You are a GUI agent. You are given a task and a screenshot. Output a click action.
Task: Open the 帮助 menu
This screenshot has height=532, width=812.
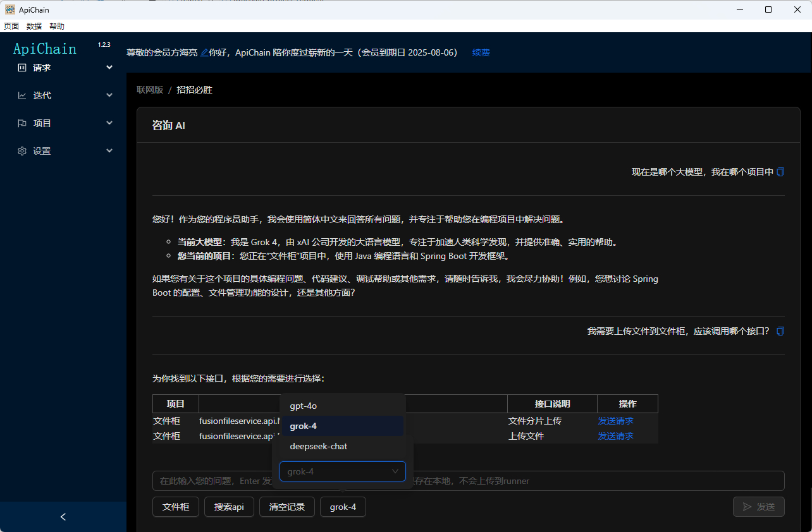[56, 26]
